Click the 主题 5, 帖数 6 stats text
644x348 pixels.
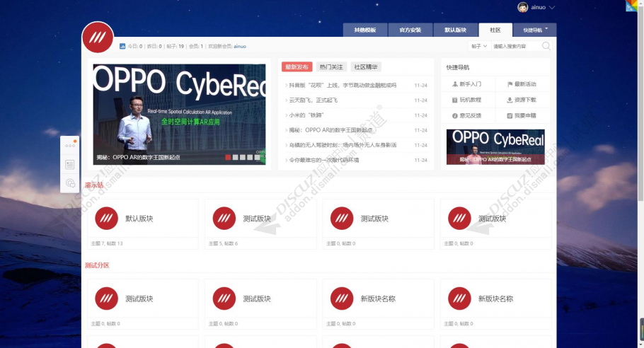coord(223,243)
